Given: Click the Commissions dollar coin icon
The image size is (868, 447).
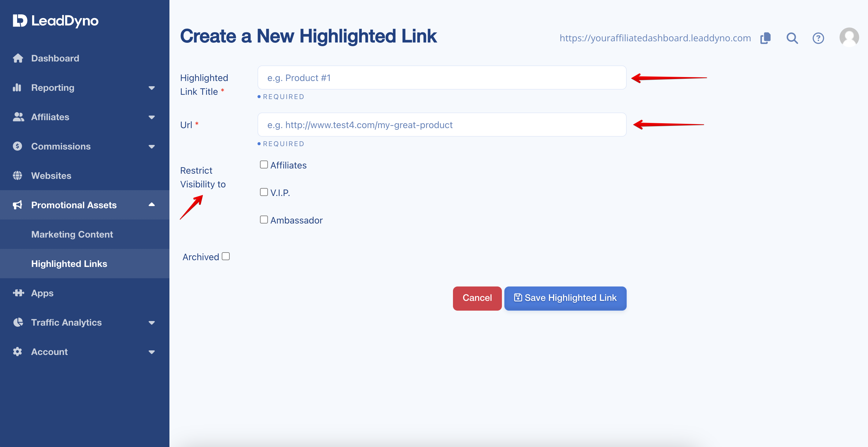Looking at the screenshot, I should 17,146.
